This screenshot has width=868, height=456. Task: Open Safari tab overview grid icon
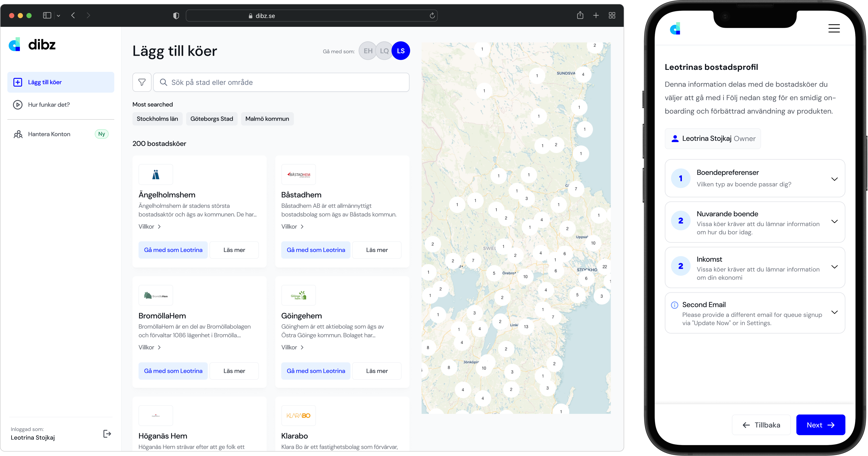click(x=612, y=16)
